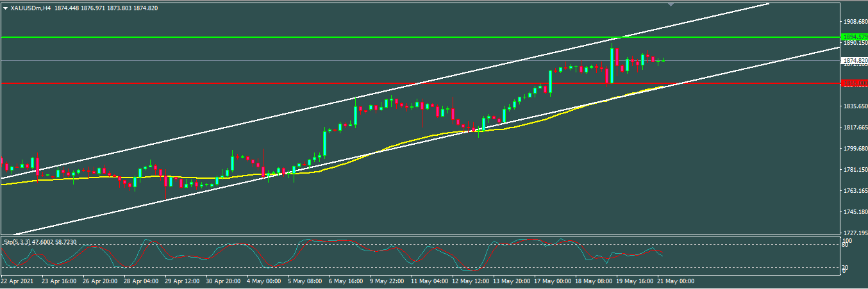Click the XAUUSDm,H4 chart title text
The height and width of the screenshot is (289, 868).
coord(31,8)
